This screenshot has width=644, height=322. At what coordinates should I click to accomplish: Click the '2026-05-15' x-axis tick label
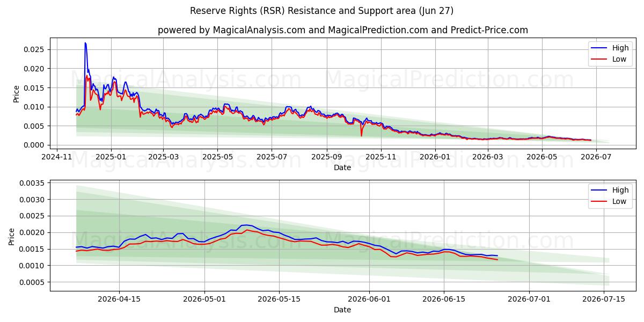[x=279, y=299]
